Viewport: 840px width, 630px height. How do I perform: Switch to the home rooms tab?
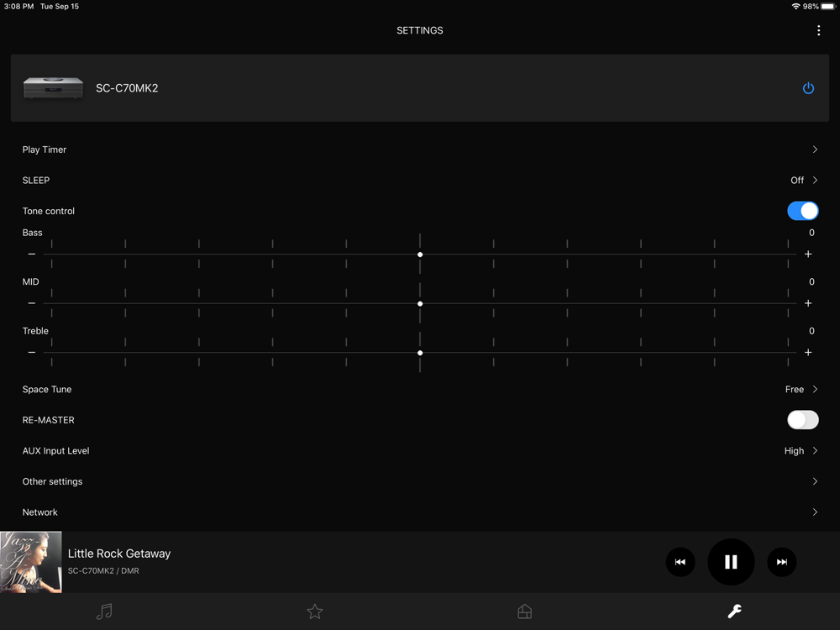[x=524, y=612]
